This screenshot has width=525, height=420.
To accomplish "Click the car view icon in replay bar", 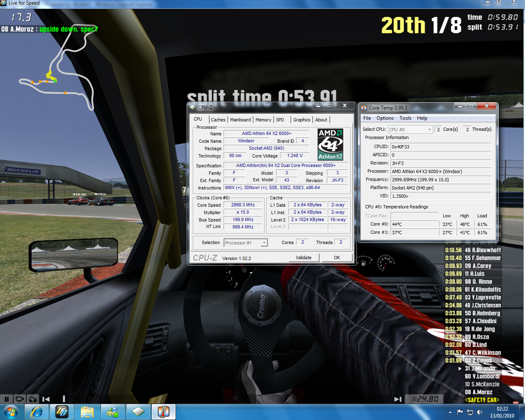I will pos(33,399).
